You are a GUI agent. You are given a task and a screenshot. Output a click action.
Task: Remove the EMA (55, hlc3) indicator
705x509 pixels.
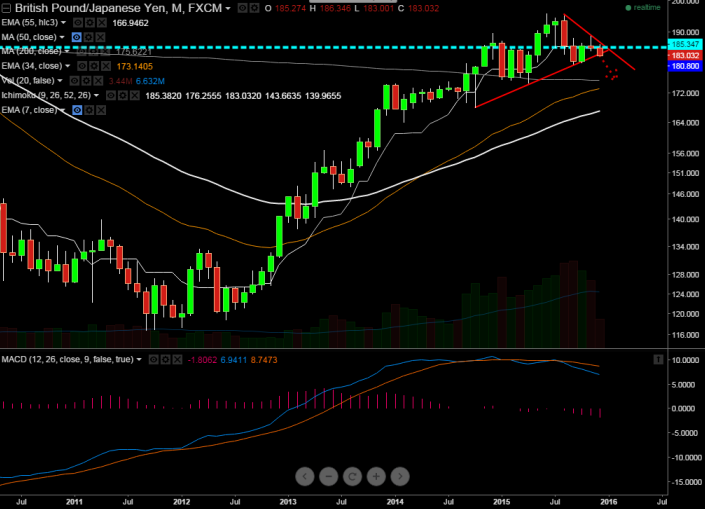102,22
